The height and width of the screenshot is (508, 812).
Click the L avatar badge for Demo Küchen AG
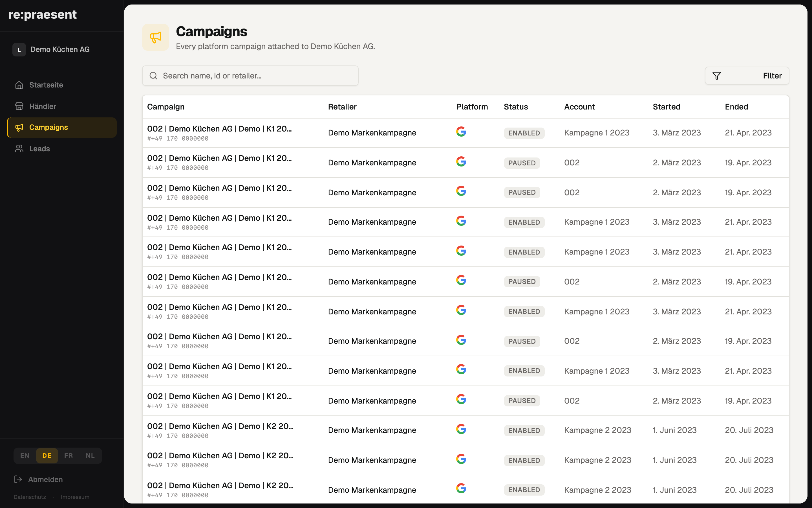point(19,50)
